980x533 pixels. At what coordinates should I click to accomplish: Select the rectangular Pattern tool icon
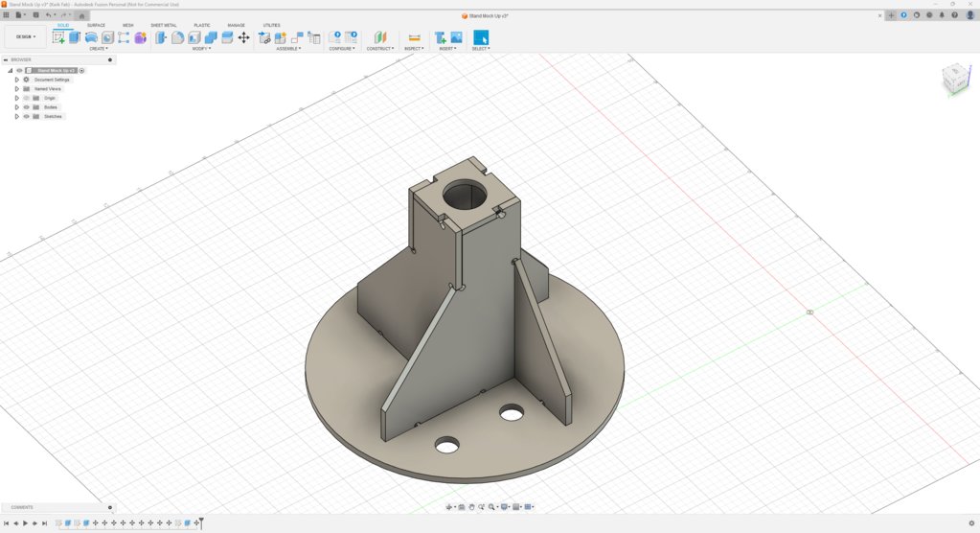tap(124, 37)
